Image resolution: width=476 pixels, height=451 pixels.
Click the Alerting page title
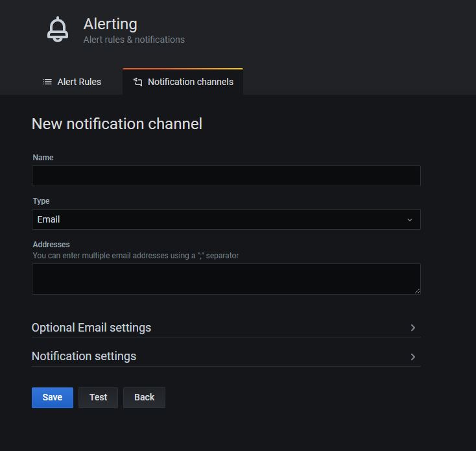pyautogui.click(x=110, y=24)
